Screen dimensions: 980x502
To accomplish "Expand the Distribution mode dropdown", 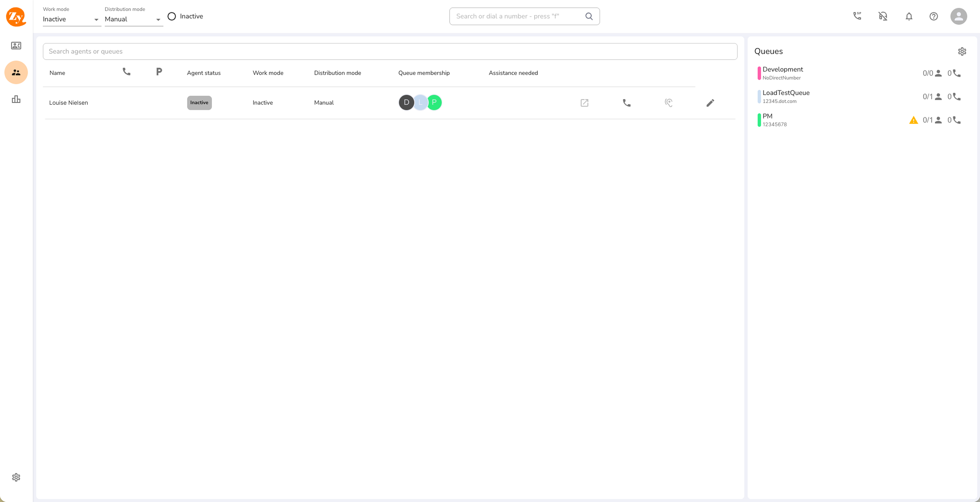I will pos(134,20).
